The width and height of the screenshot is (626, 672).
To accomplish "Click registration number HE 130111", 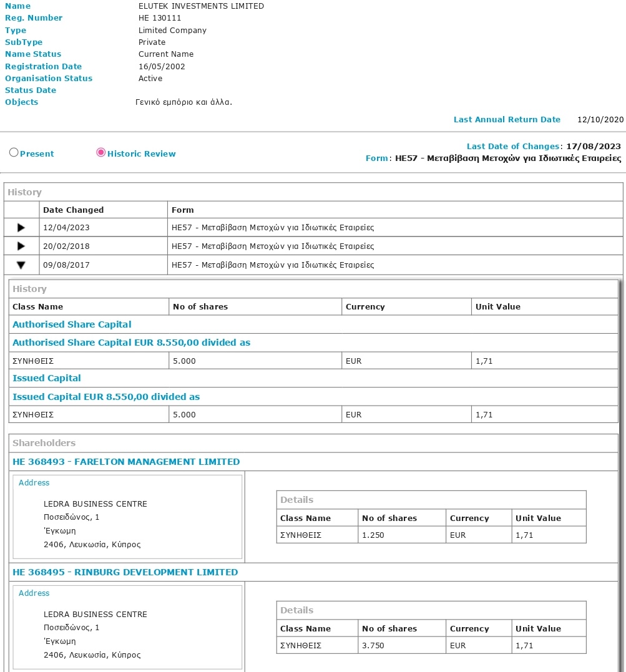I will [x=160, y=18].
